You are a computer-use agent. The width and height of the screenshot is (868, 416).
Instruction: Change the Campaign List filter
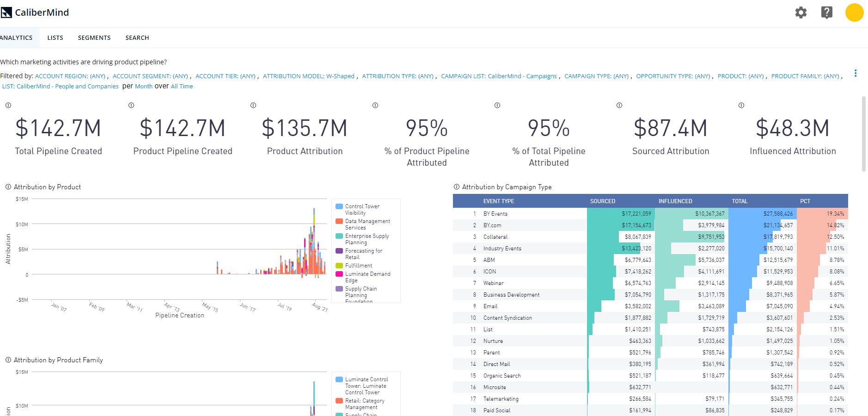pos(499,76)
